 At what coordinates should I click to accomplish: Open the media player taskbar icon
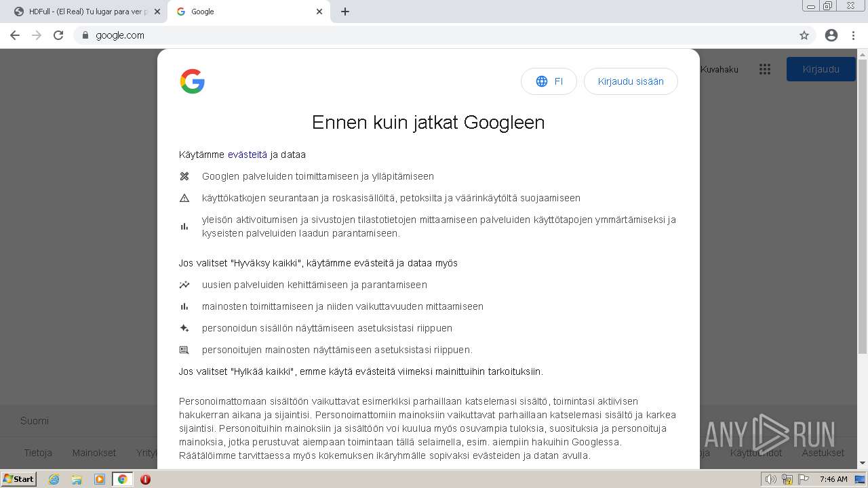pos(100,479)
